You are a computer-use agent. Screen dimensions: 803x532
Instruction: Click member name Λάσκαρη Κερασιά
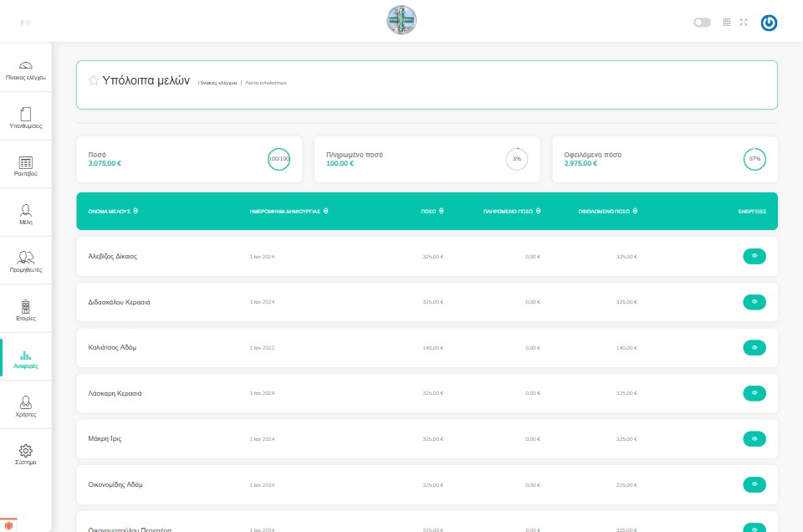(x=115, y=393)
